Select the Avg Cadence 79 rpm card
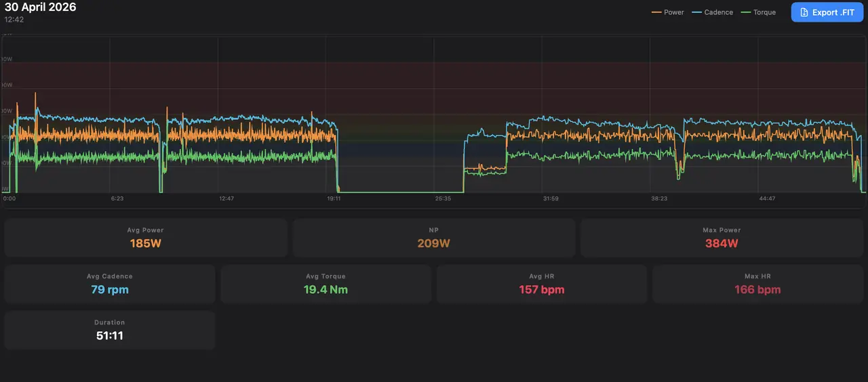 (x=110, y=284)
